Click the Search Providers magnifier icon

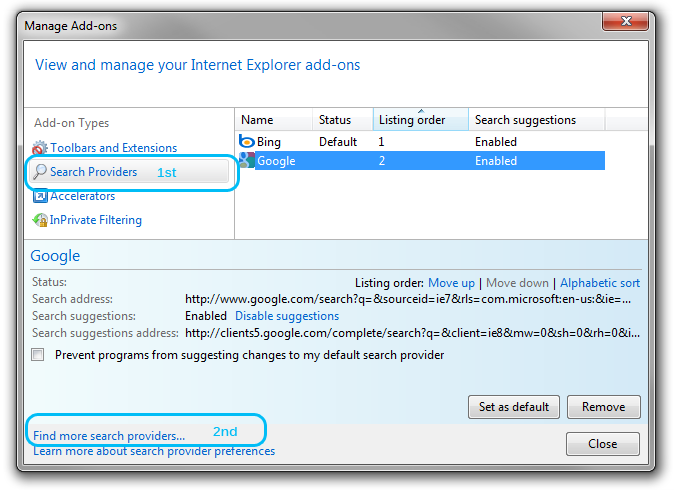tap(40, 172)
